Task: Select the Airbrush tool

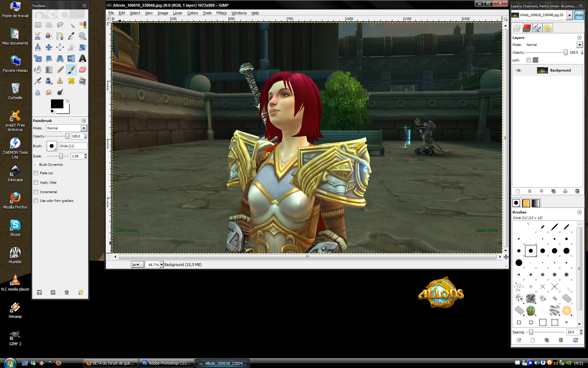Action: tap(38, 81)
